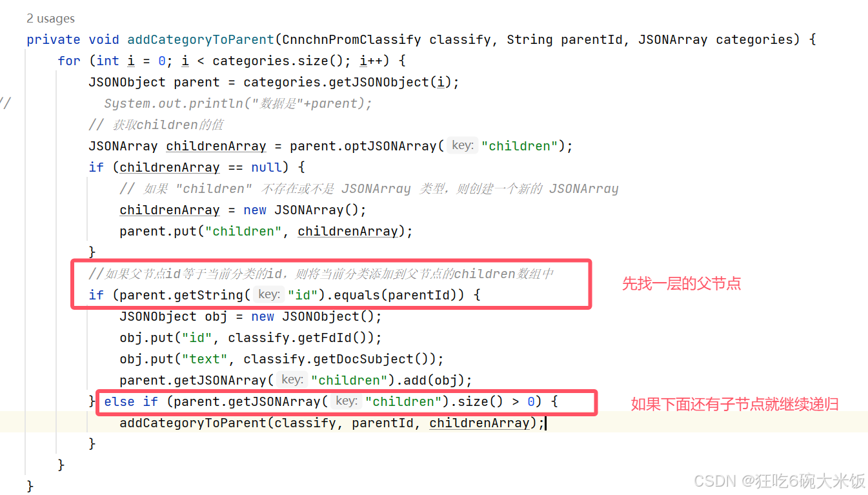The height and width of the screenshot is (495, 868).
Task: Place cursor after childrenArray); at line end
Action: pos(547,423)
